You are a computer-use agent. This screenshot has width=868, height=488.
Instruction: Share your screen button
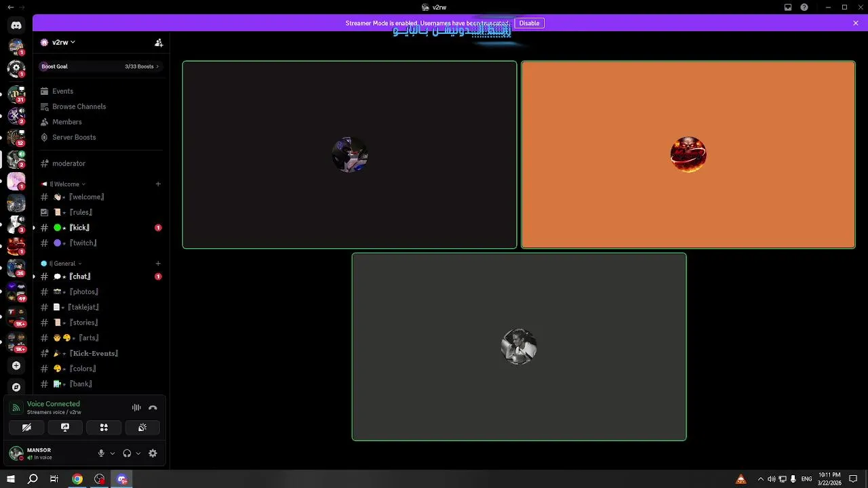click(x=65, y=428)
